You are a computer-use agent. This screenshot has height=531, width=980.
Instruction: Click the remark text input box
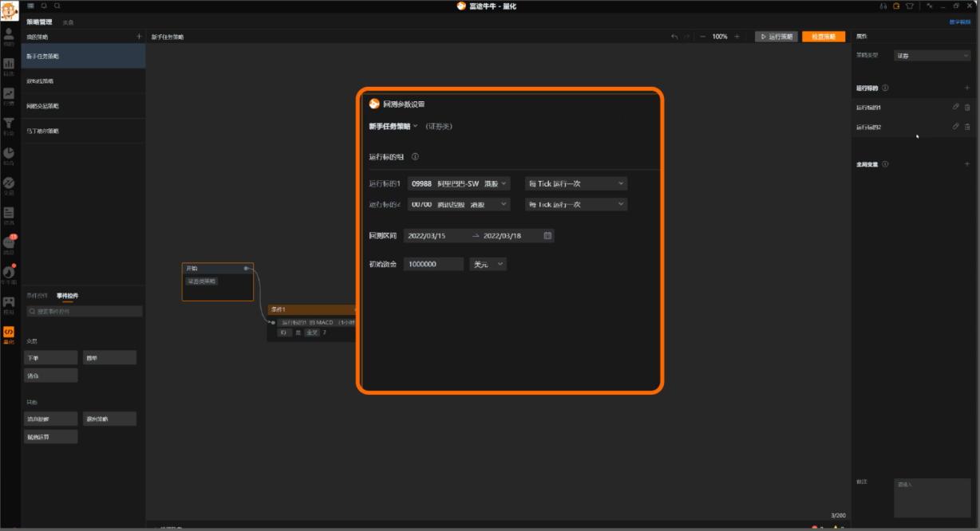tap(932, 498)
